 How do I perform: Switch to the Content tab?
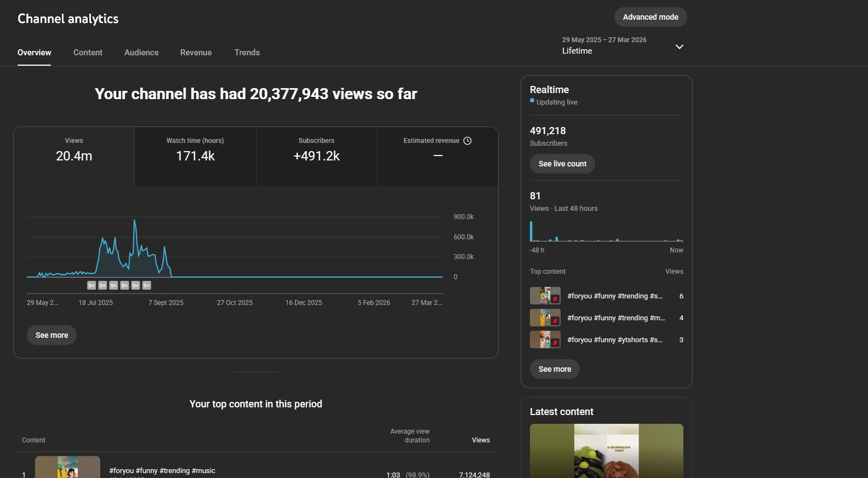coord(88,53)
